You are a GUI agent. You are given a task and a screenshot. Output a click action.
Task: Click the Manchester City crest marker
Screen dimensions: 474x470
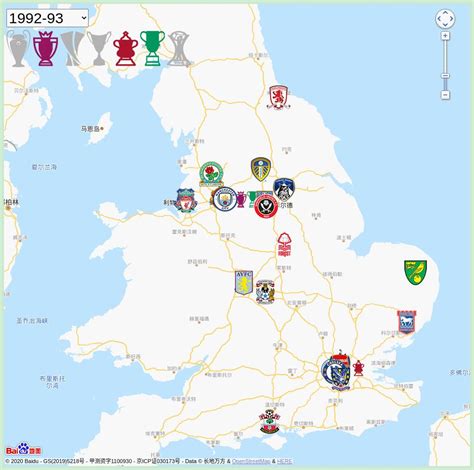click(225, 199)
